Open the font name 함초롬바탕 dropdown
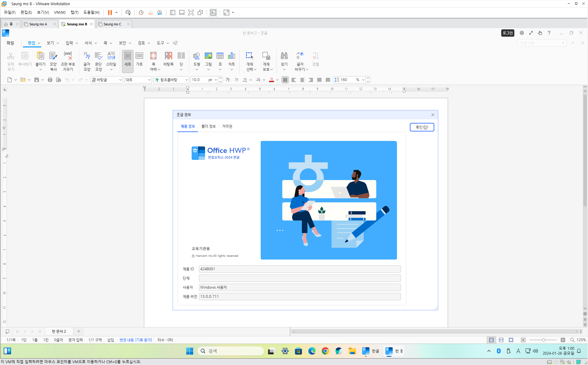Screen dimensions: 588x365 [186, 80]
